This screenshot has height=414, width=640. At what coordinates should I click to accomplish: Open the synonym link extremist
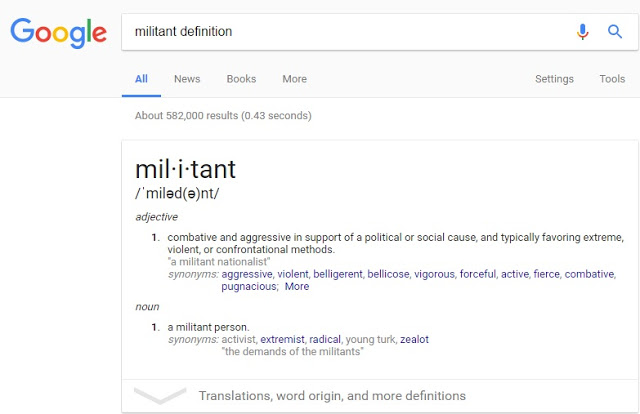click(x=282, y=339)
